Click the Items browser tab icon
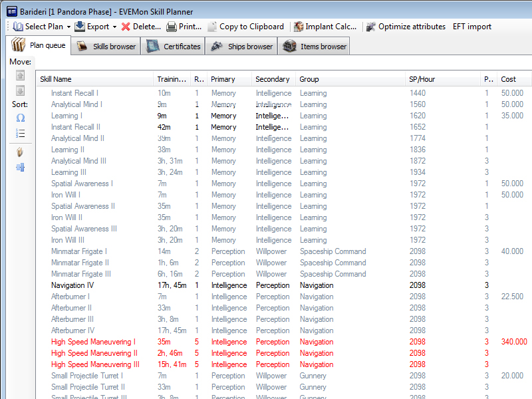This screenshot has height=399, width=532. (289, 46)
